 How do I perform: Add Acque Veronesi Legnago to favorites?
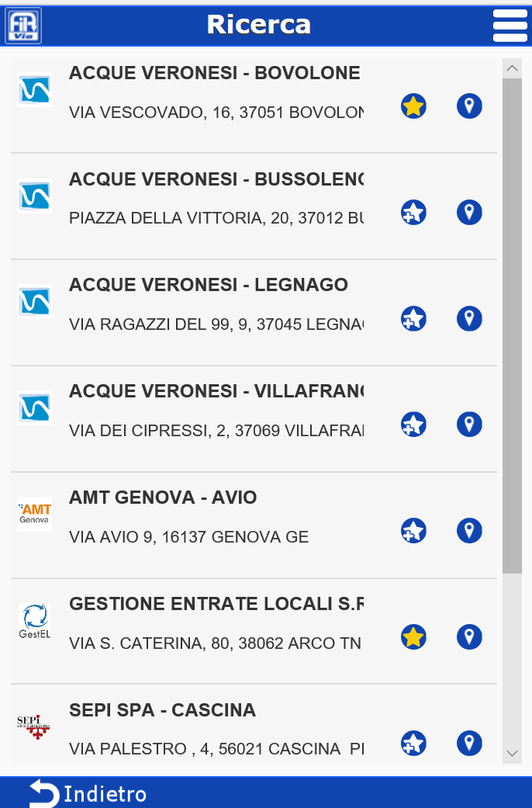pyautogui.click(x=413, y=318)
